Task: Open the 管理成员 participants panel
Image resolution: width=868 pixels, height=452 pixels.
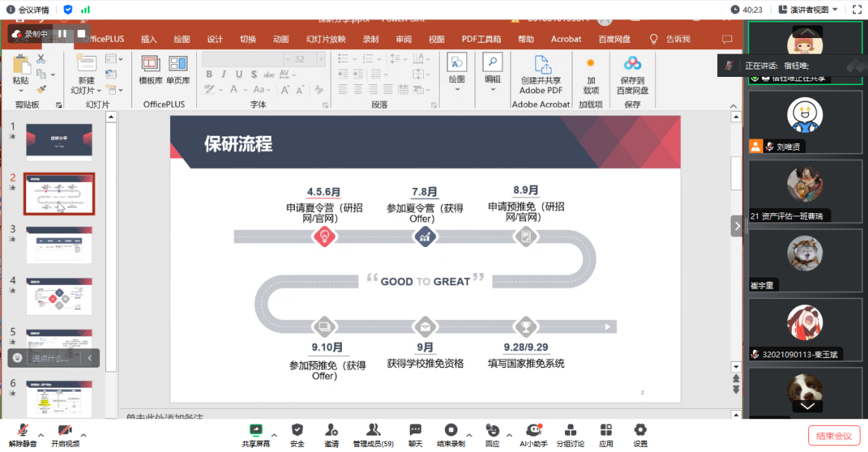Action: (372, 431)
